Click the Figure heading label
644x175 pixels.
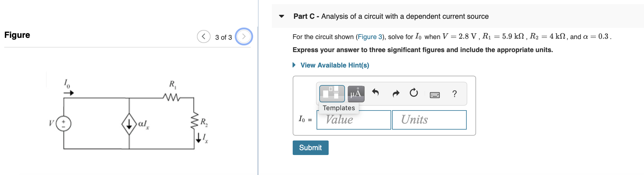(x=17, y=35)
